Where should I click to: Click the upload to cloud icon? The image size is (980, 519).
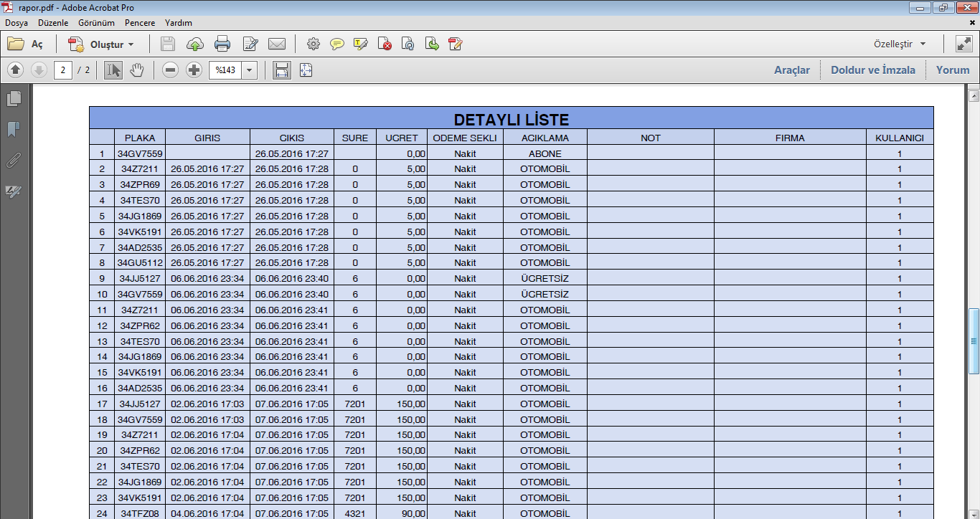pos(194,44)
